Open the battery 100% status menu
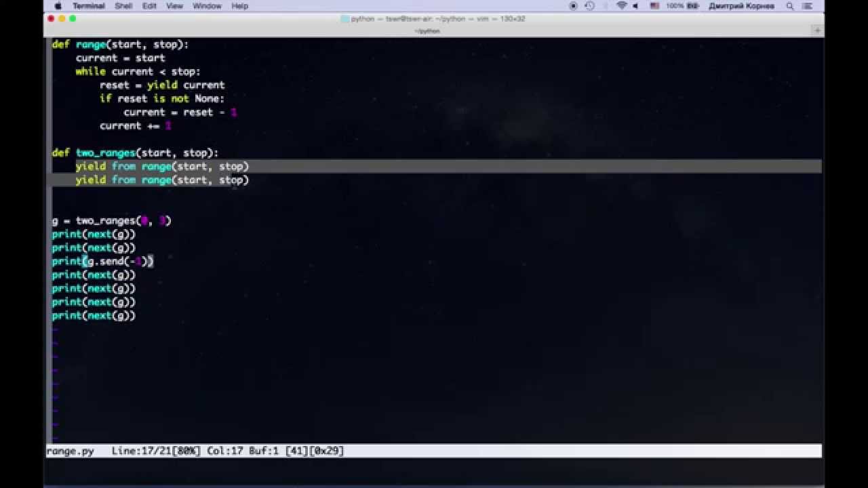 point(682,5)
